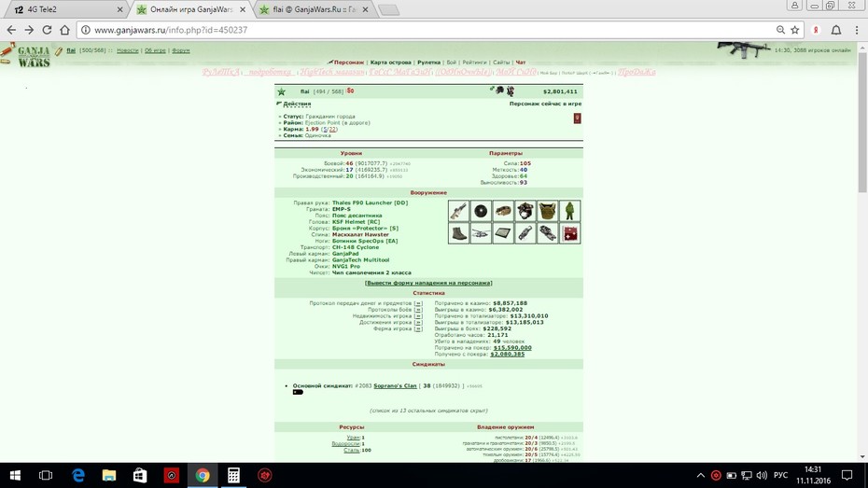Click the bell notification extension icon

point(836,30)
